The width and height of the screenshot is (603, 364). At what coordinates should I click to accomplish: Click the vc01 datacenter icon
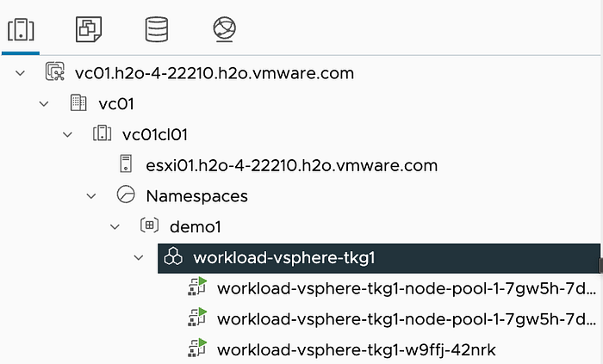pos(78,102)
